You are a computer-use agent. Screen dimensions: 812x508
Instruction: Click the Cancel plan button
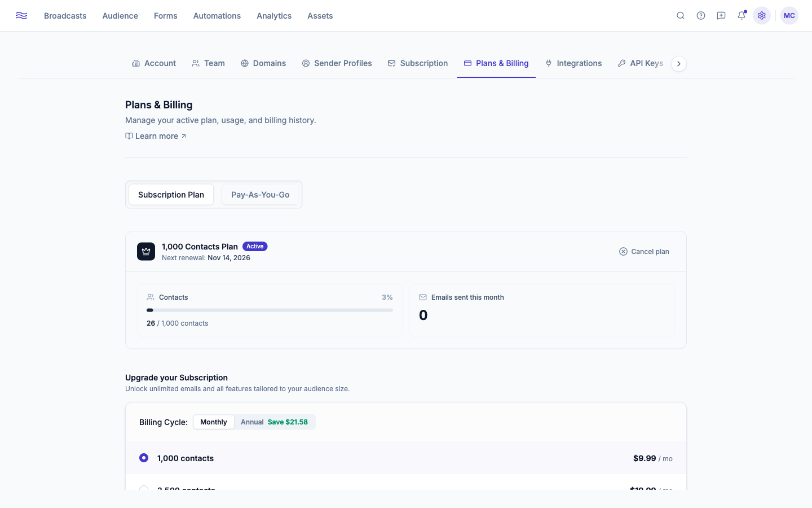click(x=644, y=252)
